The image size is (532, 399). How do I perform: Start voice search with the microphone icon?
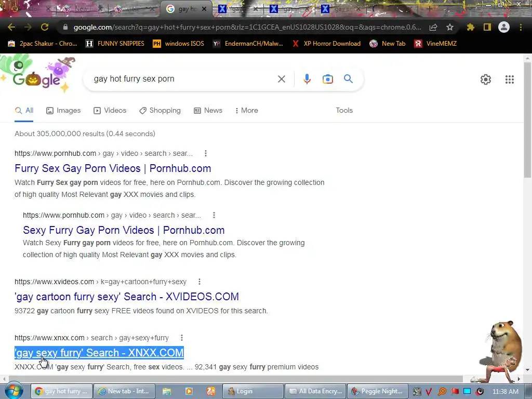coord(307,79)
